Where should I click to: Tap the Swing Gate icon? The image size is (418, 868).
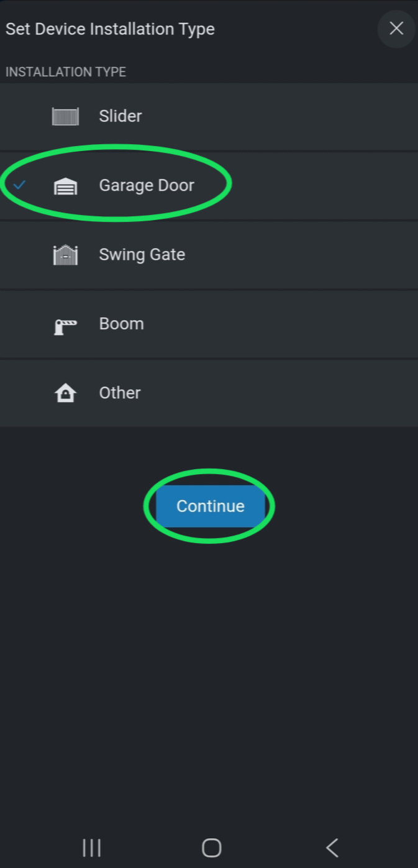point(65,255)
